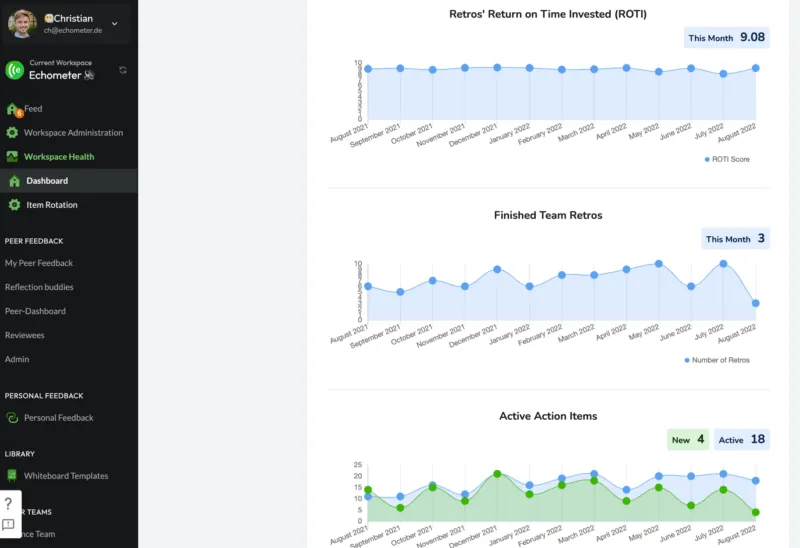Click the Whiteboard Templates book icon
Screen dimensions: 800x548
click(12, 476)
